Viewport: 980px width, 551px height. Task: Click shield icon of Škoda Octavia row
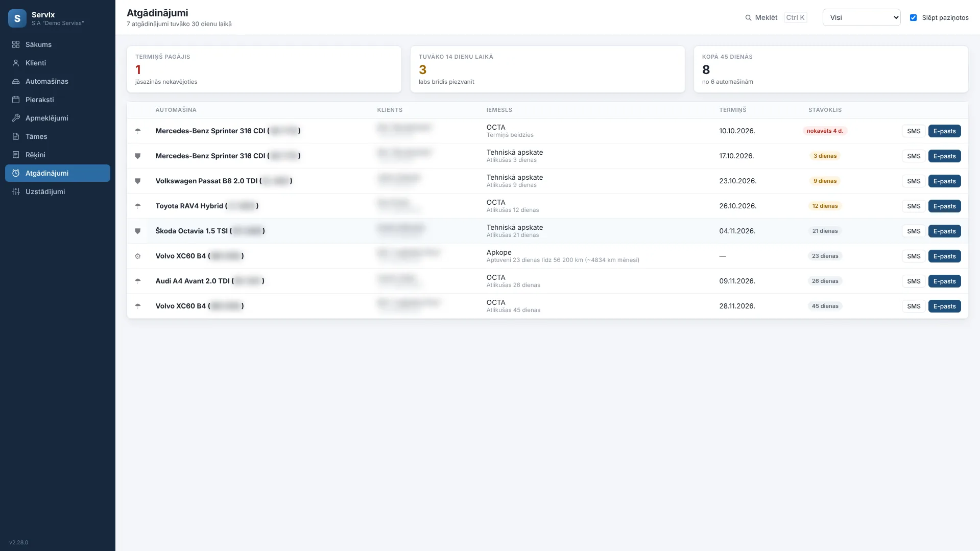[137, 231]
